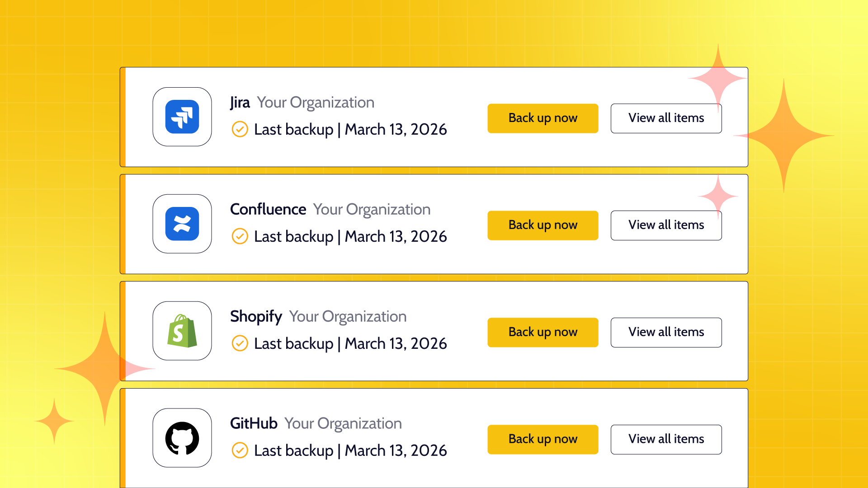View all items in GitHub row
Screen dimensions: 868x488
pos(666,439)
